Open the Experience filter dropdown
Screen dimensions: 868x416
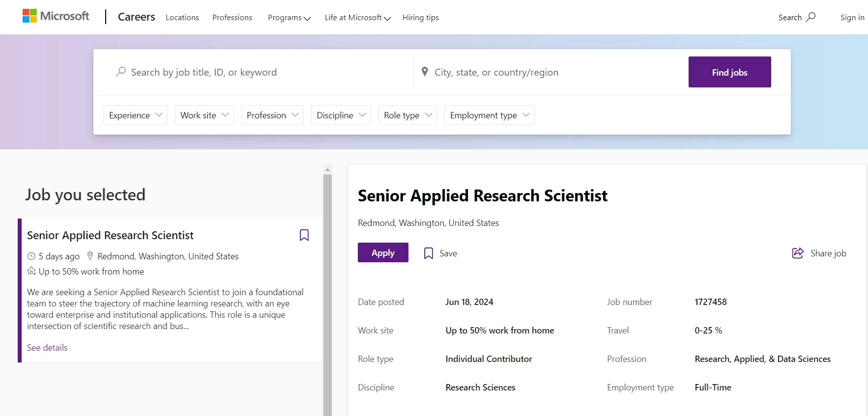135,115
